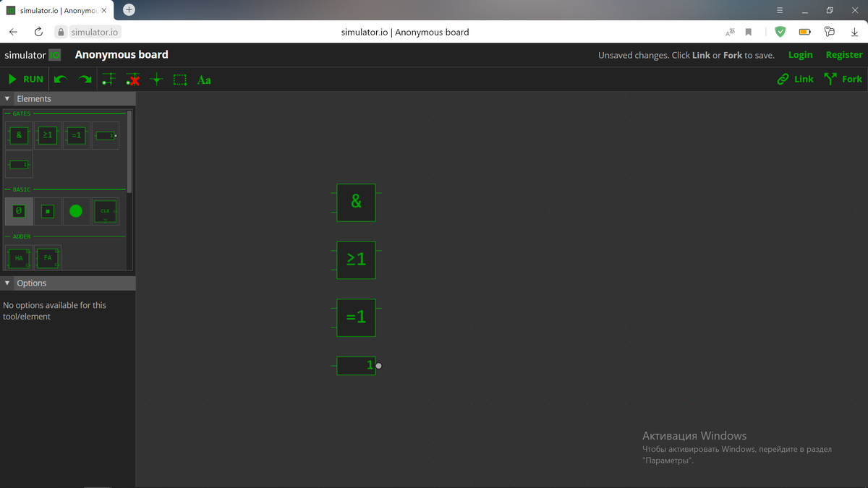Start the simulation with the RUN button
This screenshot has width=868, height=488.
coord(25,80)
